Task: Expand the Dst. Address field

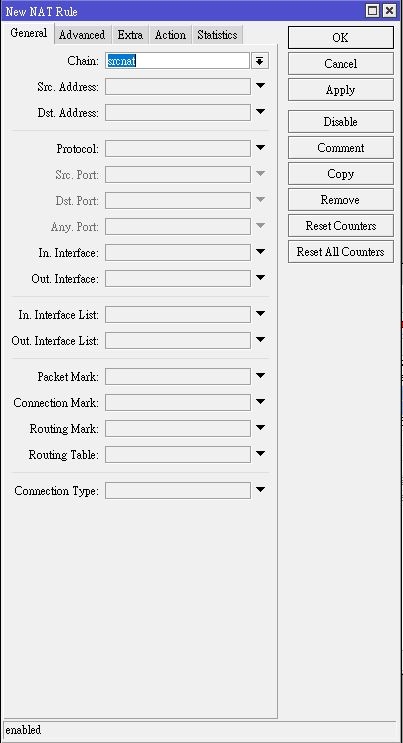Action: [260, 112]
